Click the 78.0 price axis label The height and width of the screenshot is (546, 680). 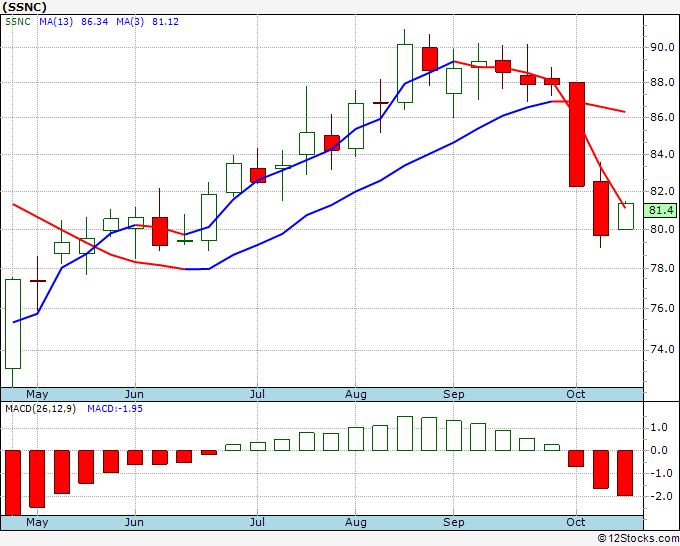coord(662,268)
